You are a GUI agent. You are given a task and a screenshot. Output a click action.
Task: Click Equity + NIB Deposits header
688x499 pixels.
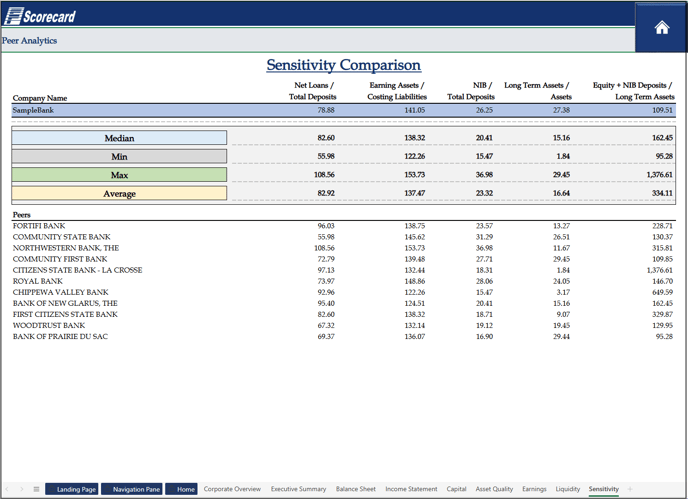coord(634,91)
